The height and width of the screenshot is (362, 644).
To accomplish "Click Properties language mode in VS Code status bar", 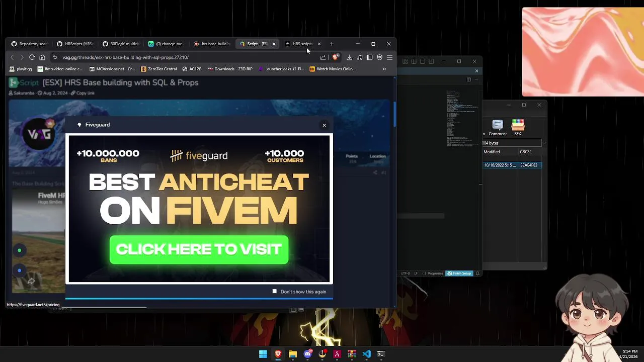I will (x=433, y=274).
